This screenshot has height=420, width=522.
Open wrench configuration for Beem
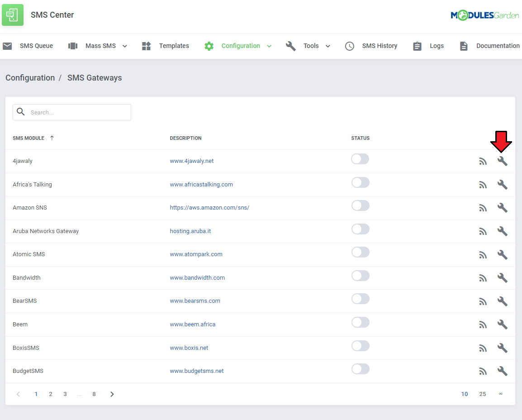pyautogui.click(x=503, y=325)
